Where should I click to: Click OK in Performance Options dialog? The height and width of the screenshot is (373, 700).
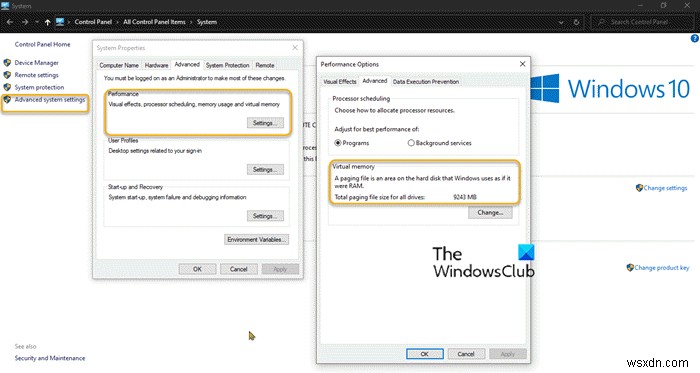click(x=425, y=354)
